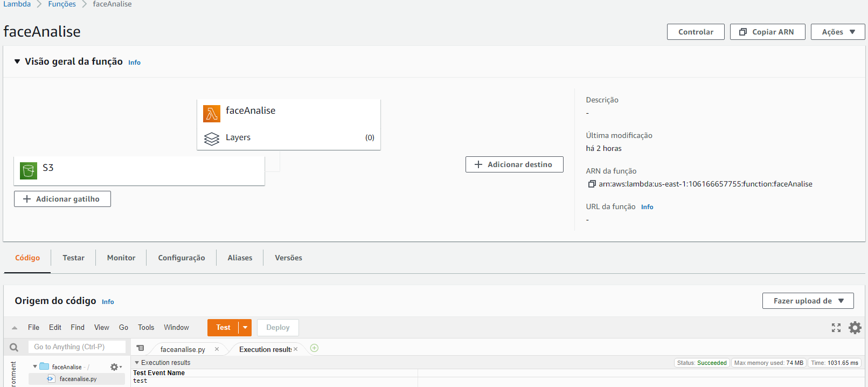Open Lambda breadcrumb link
The image size is (868, 387).
pyautogui.click(x=17, y=4)
